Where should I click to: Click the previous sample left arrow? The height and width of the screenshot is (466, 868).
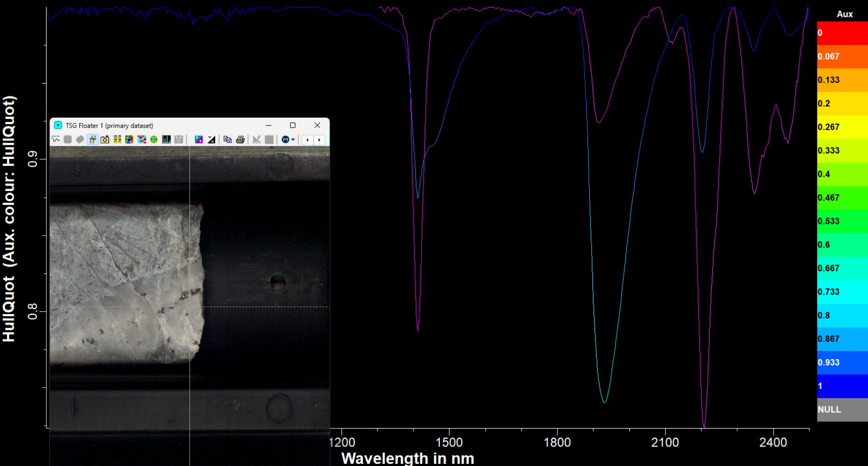tap(308, 139)
